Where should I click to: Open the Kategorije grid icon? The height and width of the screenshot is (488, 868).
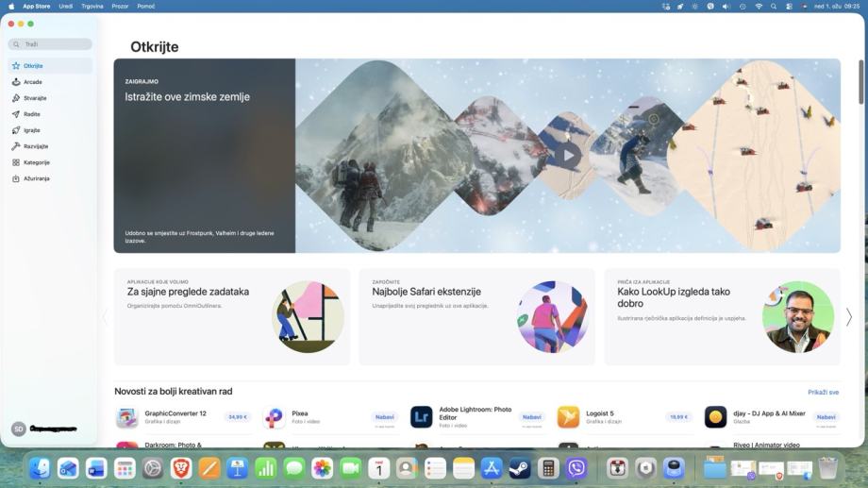(x=16, y=162)
